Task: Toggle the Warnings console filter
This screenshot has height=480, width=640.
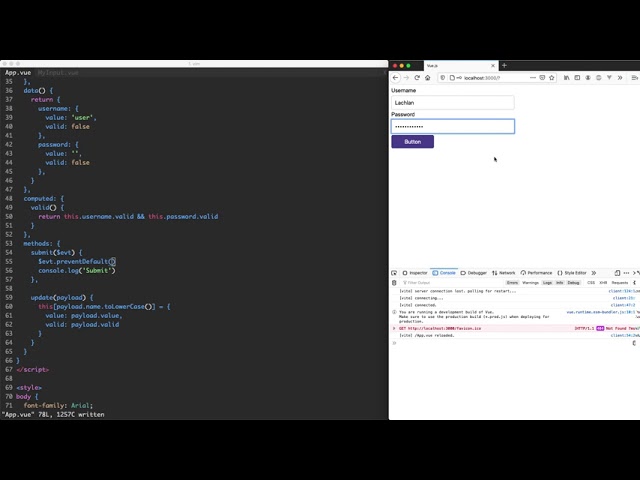Action: pos(530,282)
